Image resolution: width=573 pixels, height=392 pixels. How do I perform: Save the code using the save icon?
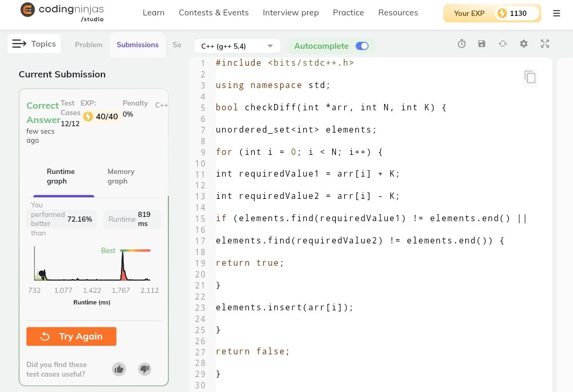tap(482, 43)
